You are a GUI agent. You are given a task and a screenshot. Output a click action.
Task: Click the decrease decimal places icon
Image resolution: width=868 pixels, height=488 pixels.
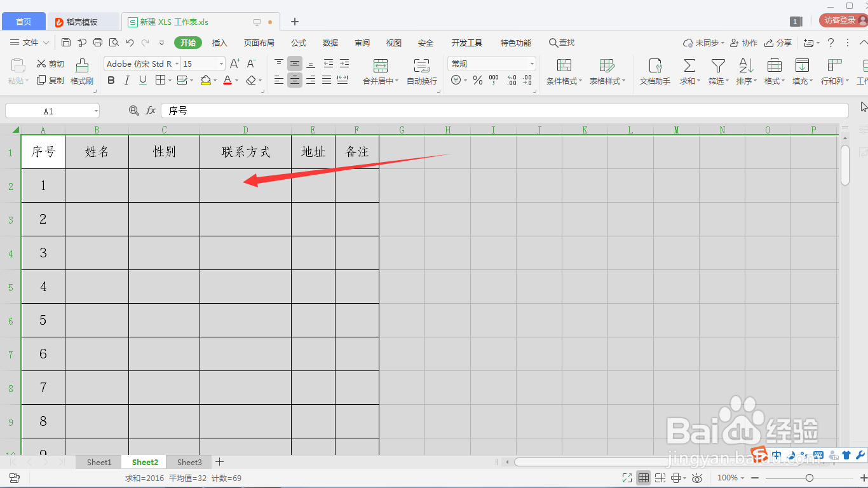pos(527,80)
